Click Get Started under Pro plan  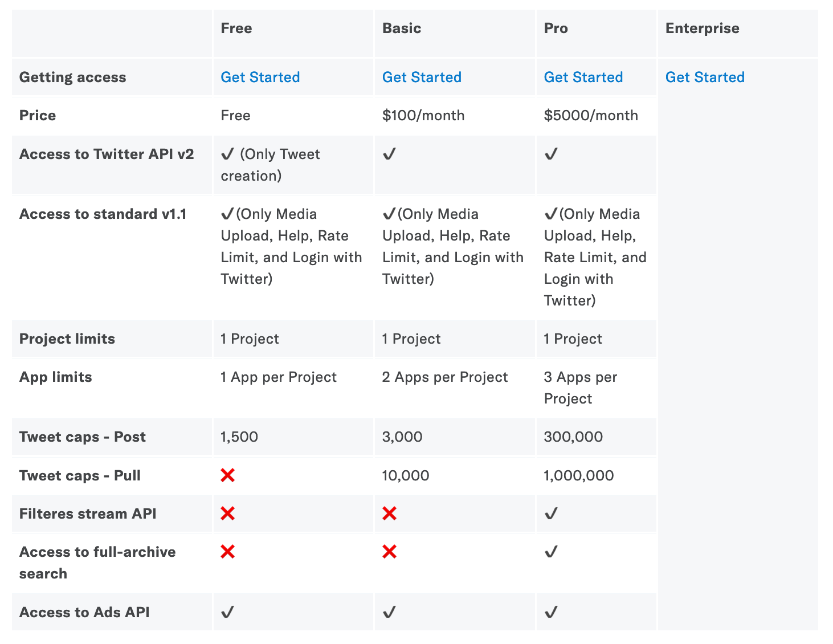pyautogui.click(x=583, y=77)
